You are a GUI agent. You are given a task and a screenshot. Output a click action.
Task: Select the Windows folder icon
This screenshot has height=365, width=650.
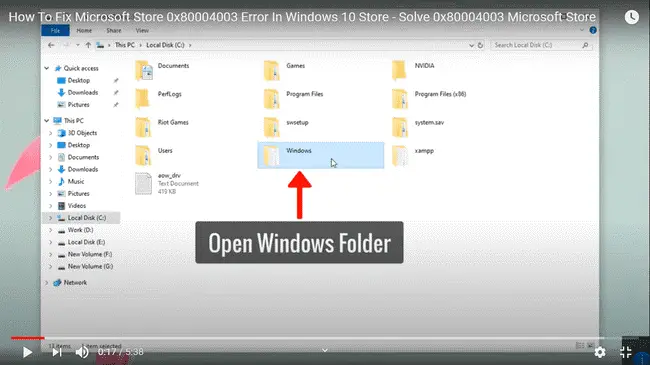272,155
